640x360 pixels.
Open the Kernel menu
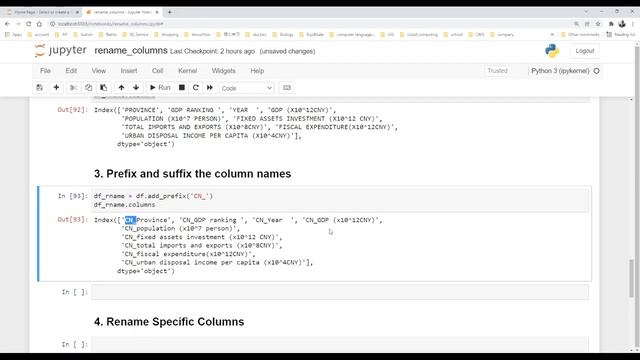coord(188,71)
